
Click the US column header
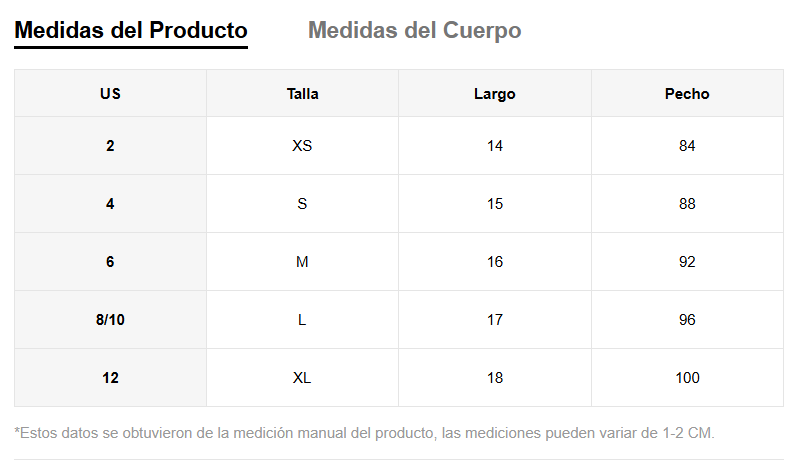click(110, 94)
